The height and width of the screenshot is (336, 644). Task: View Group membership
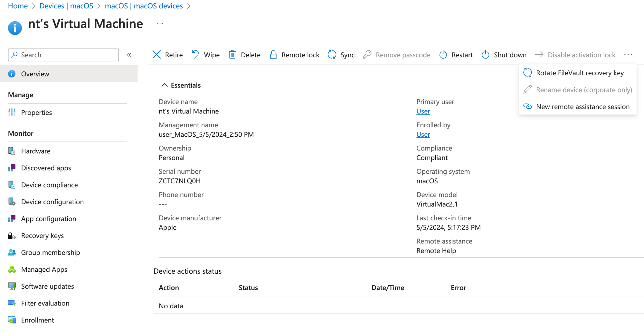pos(50,252)
